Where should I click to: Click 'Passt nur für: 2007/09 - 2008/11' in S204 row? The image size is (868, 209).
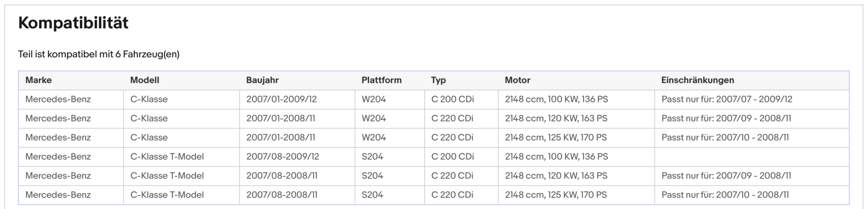(x=726, y=176)
